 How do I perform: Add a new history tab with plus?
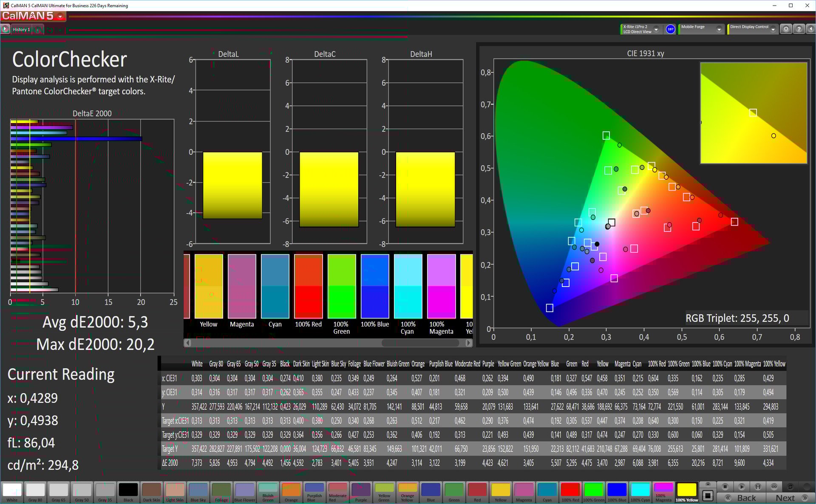pos(38,30)
